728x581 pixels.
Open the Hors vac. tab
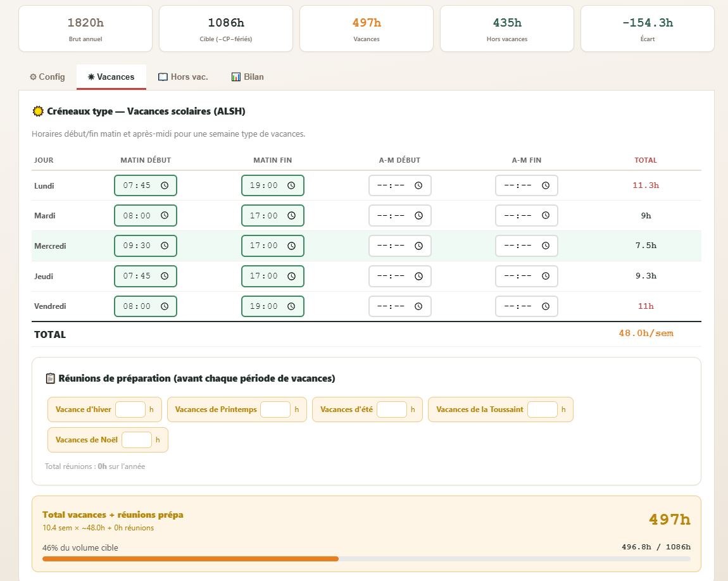183,77
